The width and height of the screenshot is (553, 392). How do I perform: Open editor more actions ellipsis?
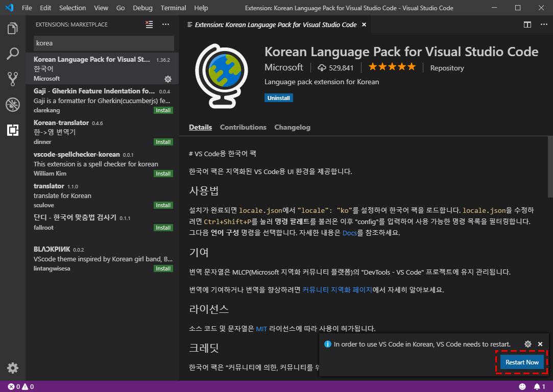pyautogui.click(x=544, y=24)
